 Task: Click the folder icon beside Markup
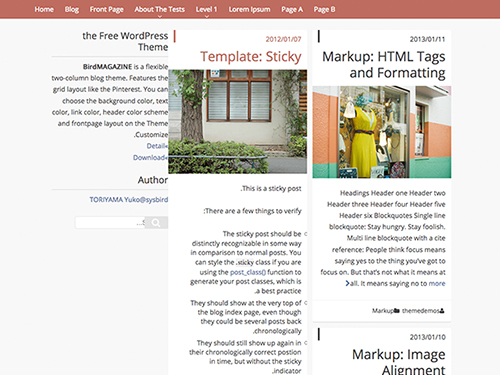pos(396,311)
